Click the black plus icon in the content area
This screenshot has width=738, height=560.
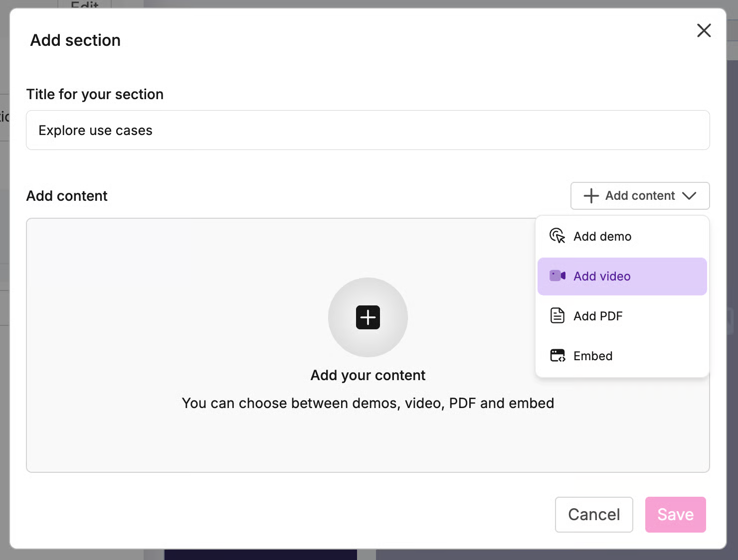[368, 317]
